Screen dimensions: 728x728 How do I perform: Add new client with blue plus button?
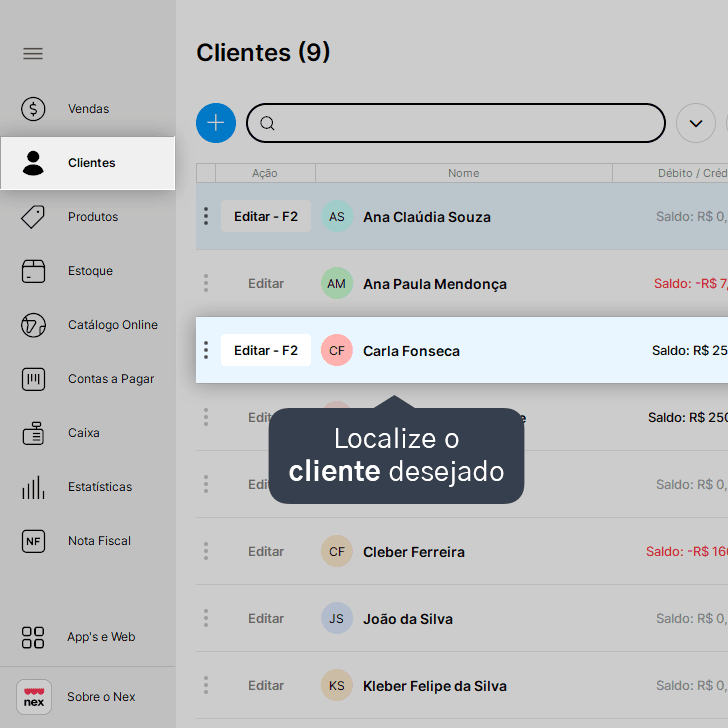216,123
